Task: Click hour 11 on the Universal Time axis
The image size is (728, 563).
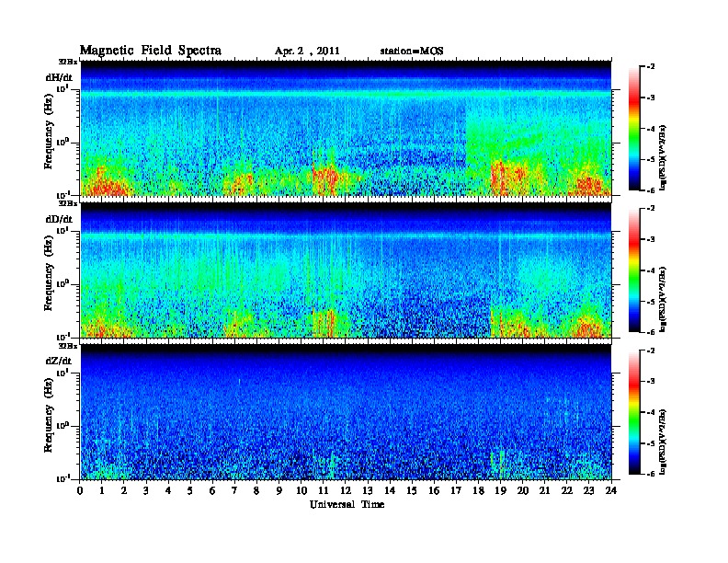Action: pos(324,490)
